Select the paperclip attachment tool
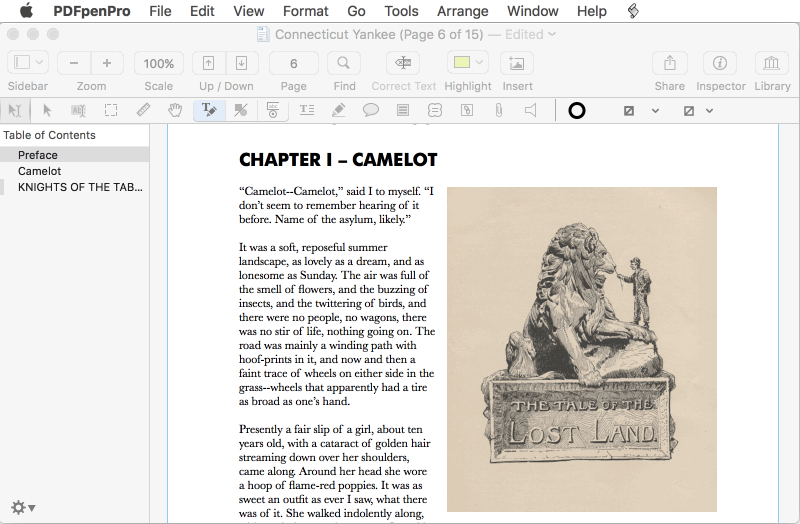Image resolution: width=800 pixels, height=524 pixels. point(498,110)
